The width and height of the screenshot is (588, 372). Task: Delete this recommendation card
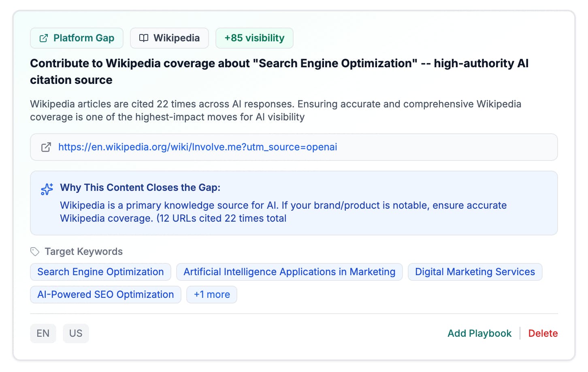(x=543, y=334)
